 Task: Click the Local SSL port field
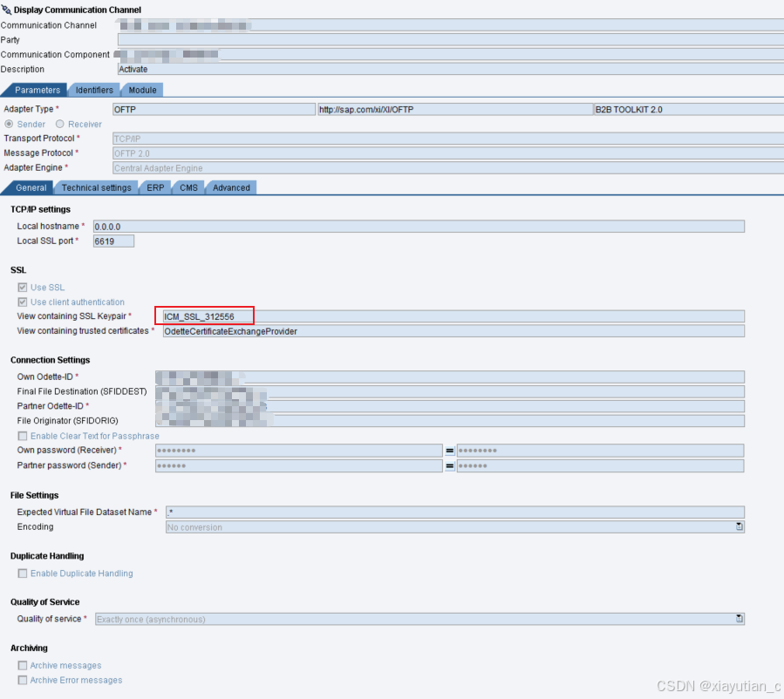point(113,241)
